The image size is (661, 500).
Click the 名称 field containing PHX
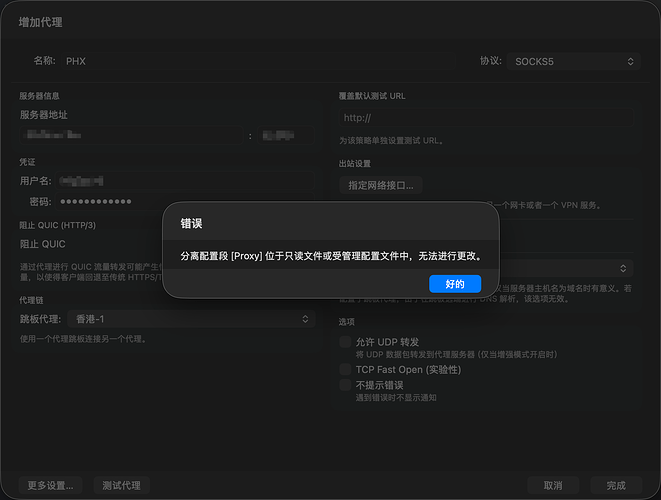[x=258, y=61]
